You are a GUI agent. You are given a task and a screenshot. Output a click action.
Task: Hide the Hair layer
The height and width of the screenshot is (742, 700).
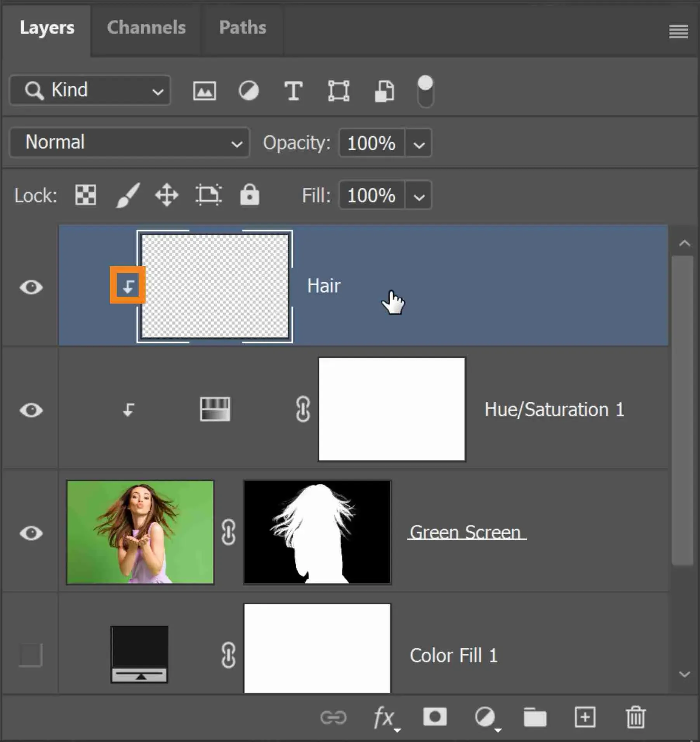31,287
